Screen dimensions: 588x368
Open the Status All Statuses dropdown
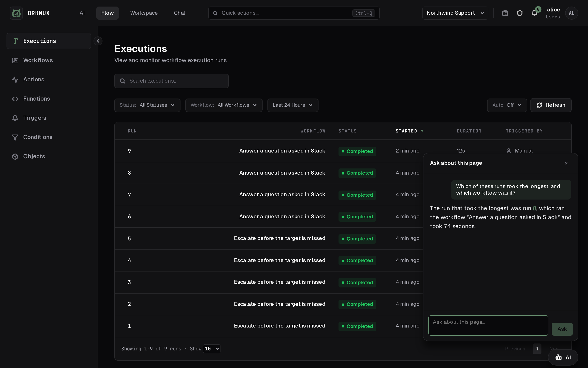tap(147, 105)
